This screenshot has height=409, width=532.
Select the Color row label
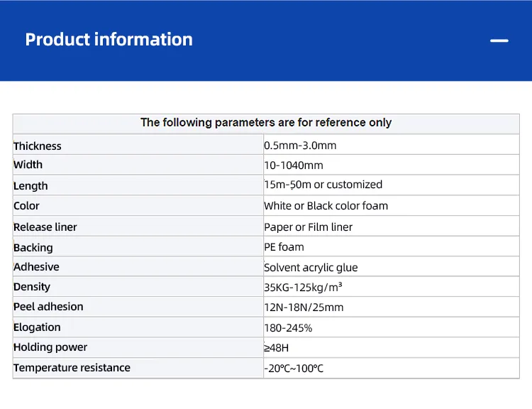pos(27,206)
